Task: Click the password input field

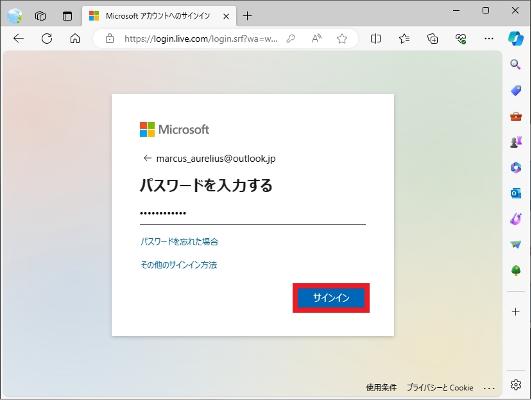Action: tap(252, 214)
